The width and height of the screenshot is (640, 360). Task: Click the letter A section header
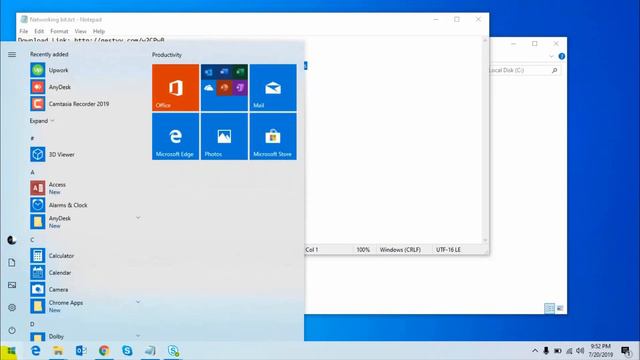tap(32, 172)
